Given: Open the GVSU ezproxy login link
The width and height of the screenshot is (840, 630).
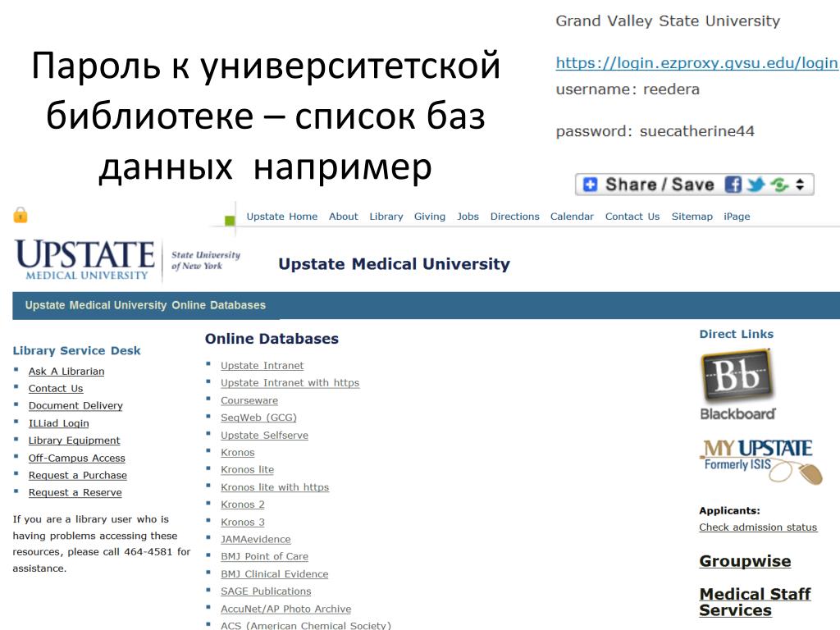Looking at the screenshot, I should (x=696, y=62).
